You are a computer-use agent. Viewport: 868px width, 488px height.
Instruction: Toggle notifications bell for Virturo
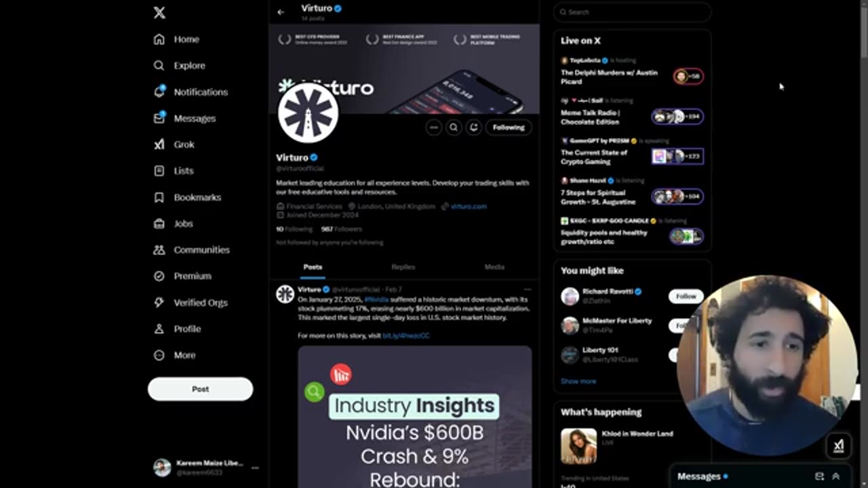pos(474,127)
